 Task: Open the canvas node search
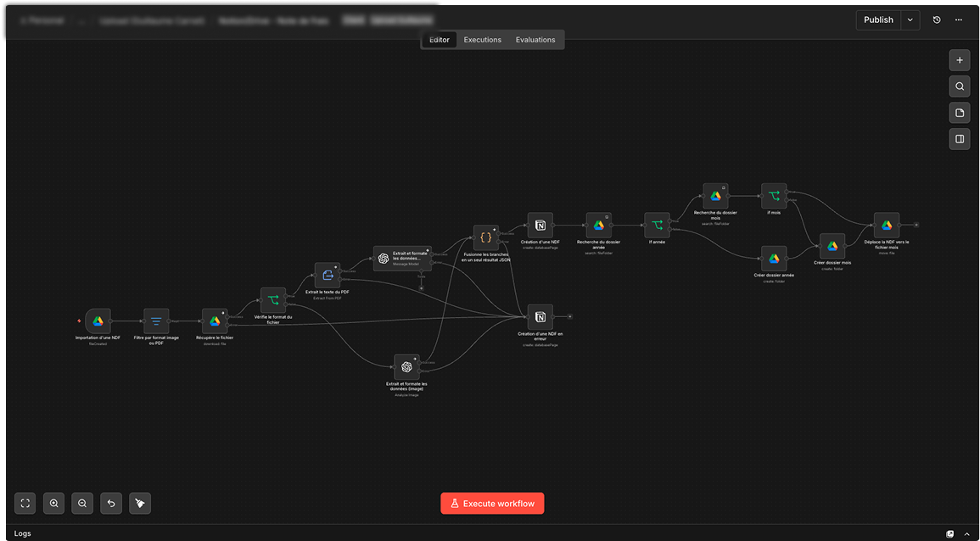pyautogui.click(x=960, y=86)
